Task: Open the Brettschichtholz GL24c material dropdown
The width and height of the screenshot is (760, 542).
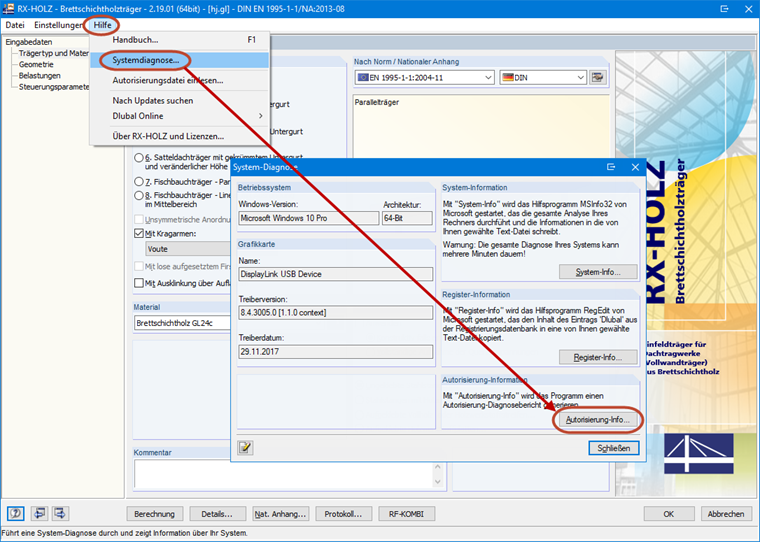Action: coord(182,323)
